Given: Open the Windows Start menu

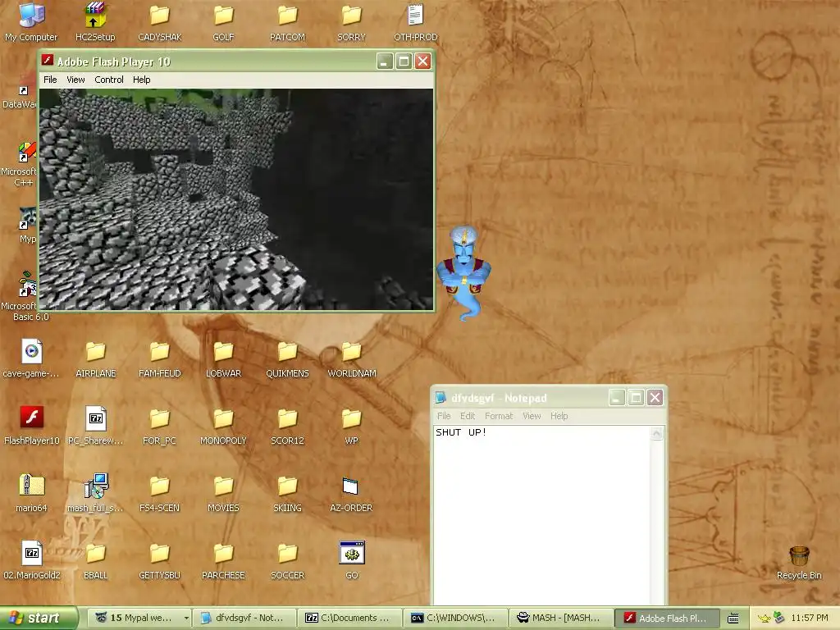Looking at the screenshot, I should coord(39,618).
